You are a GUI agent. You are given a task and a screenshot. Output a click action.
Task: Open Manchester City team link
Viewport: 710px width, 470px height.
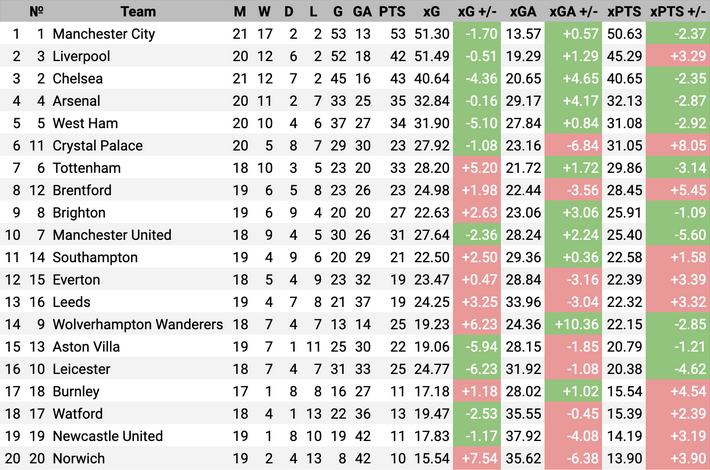point(103,33)
